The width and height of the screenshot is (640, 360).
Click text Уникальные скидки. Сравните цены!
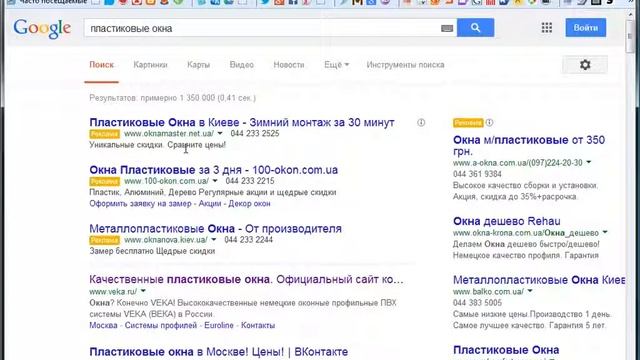point(158,145)
